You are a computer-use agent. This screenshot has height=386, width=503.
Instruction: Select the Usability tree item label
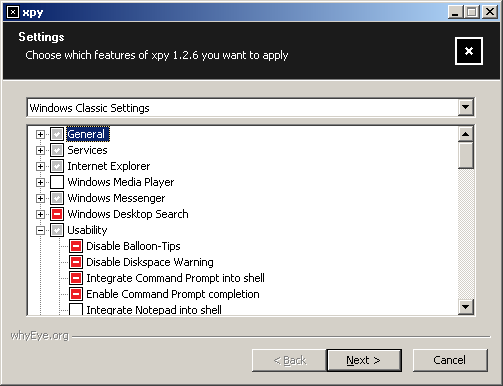click(x=87, y=230)
